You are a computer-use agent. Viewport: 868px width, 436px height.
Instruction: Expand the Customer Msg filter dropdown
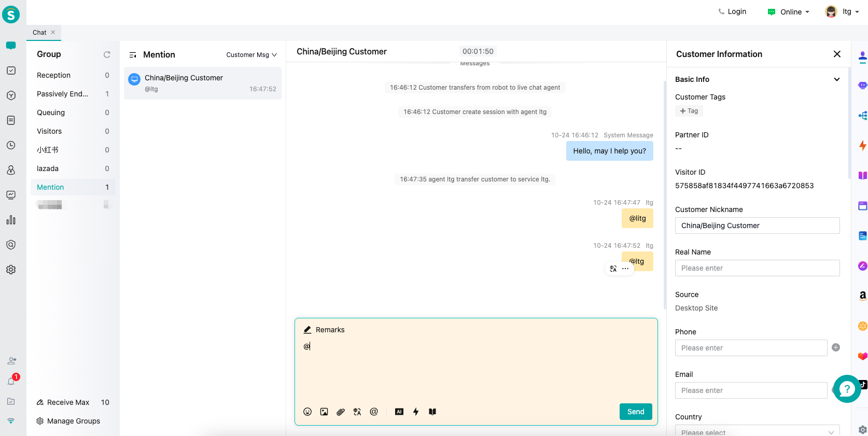click(x=251, y=55)
